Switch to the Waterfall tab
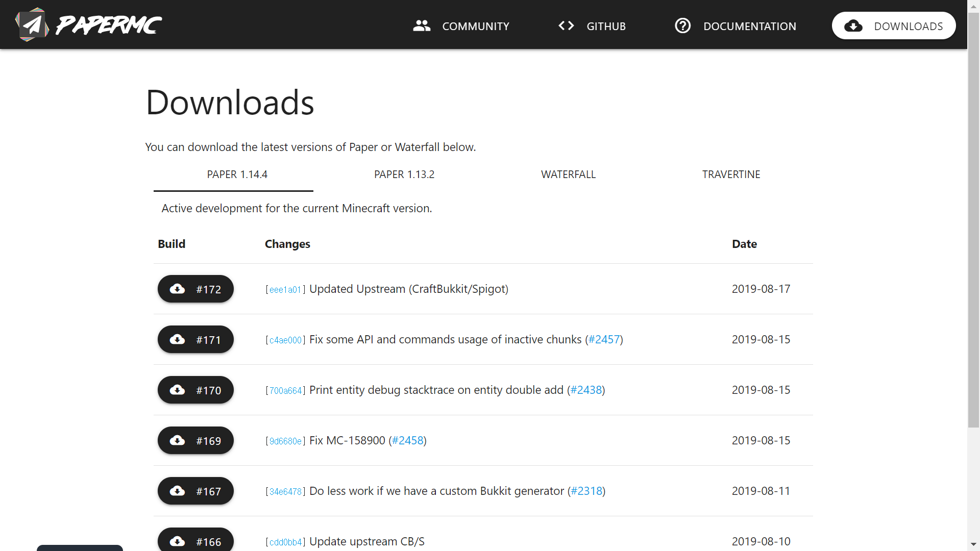This screenshot has height=551, width=980. (568, 174)
